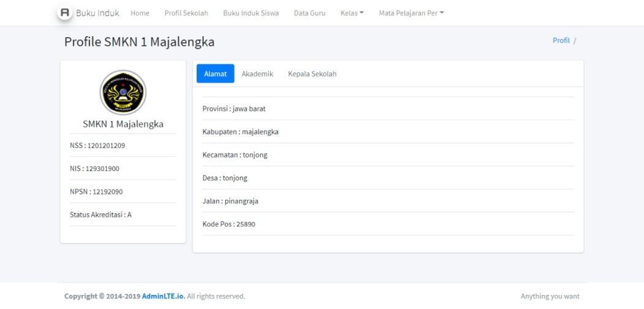644x309 pixels.
Task: Select the Alamat tab
Action: point(215,74)
